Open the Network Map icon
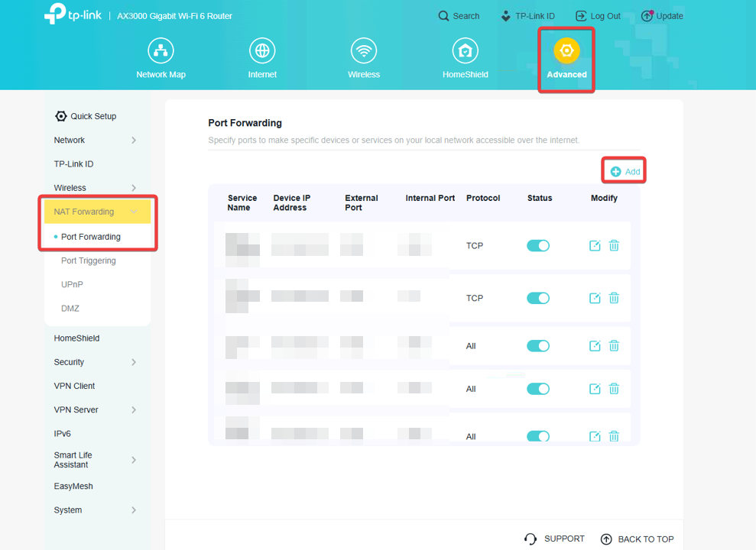The image size is (756, 550). click(161, 51)
